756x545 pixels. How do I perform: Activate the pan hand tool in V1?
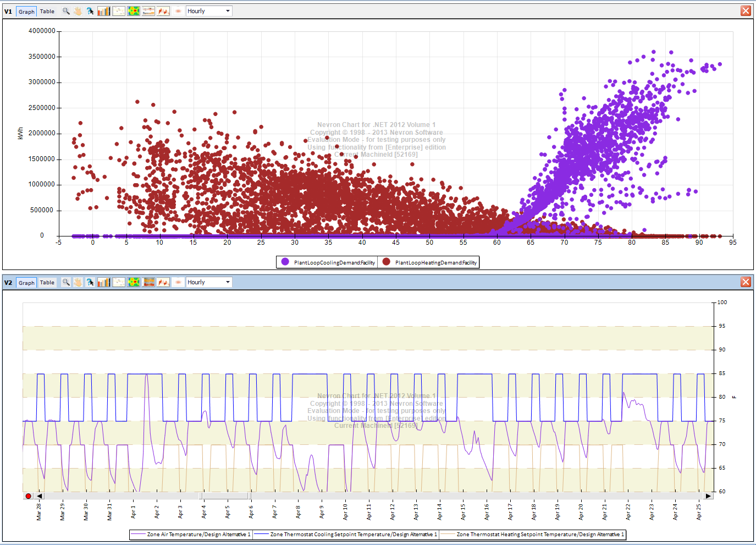(78, 11)
